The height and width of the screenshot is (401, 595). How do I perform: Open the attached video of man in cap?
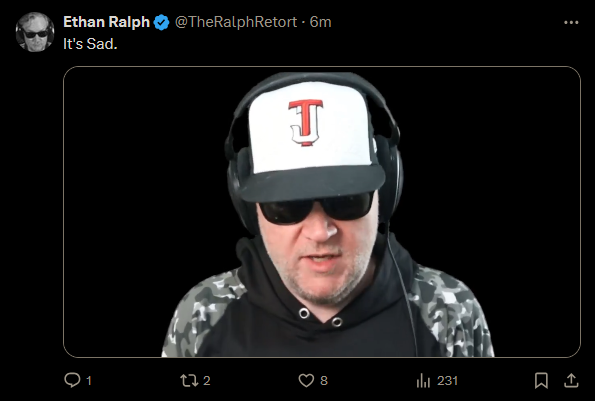[322, 212]
